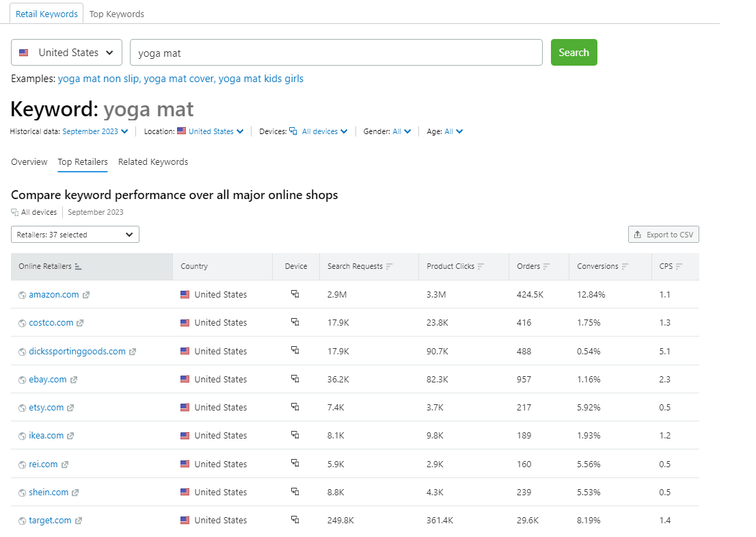Click the 12.84% conversions value
The height and width of the screenshot is (537, 756).
click(x=591, y=294)
